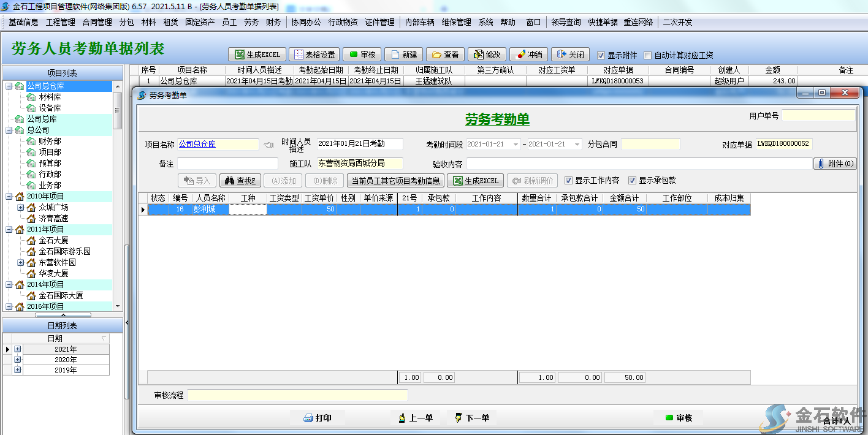Click the 打印 print button

click(317, 418)
